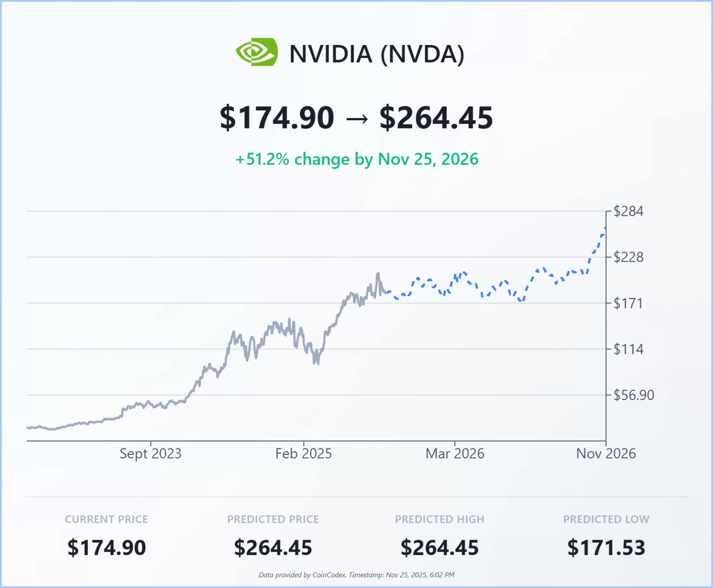This screenshot has height=588, width=713.
Task: Click the $56.90 y-axis label
Action: point(634,395)
